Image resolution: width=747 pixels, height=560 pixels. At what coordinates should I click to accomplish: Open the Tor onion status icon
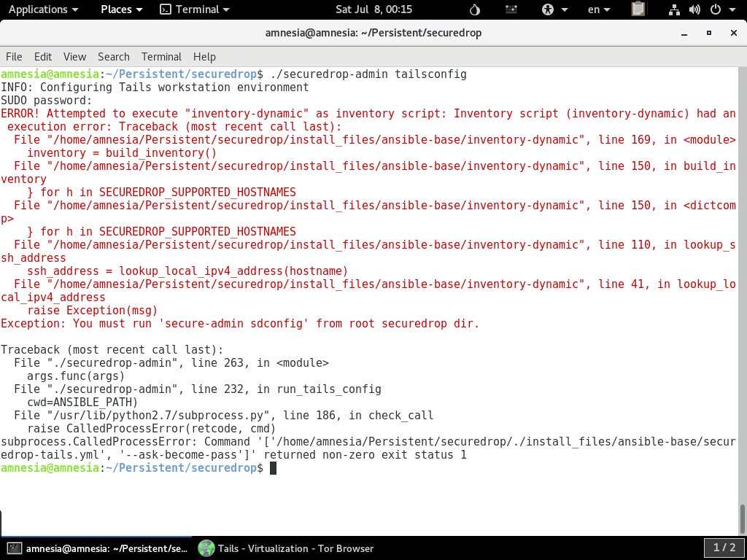(x=474, y=9)
